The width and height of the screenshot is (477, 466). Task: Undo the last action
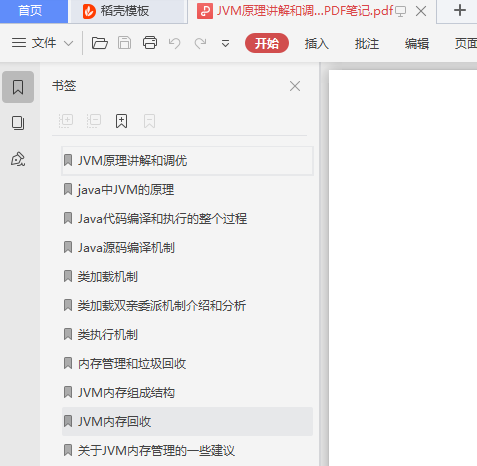[x=175, y=43]
